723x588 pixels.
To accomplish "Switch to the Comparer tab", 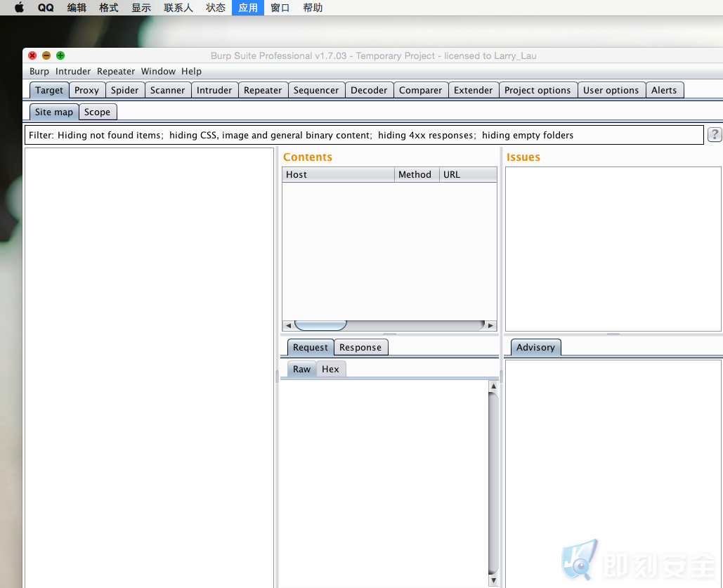I will (420, 90).
